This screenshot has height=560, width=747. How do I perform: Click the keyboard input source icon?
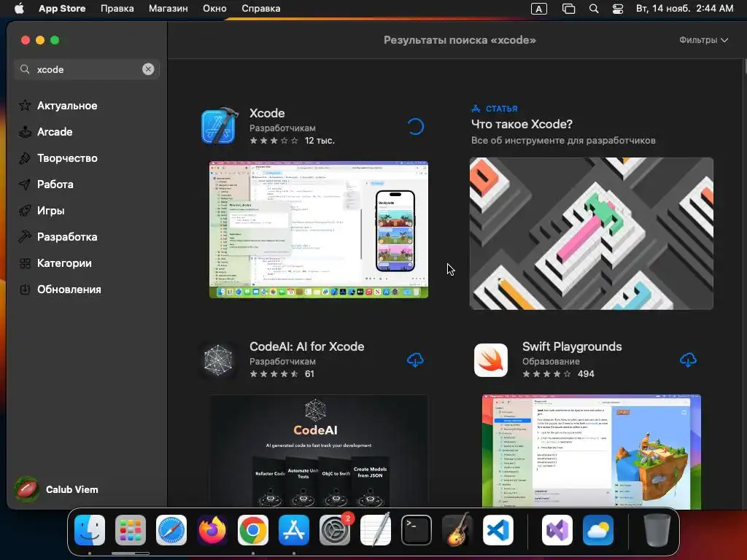pyautogui.click(x=539, y=9)
